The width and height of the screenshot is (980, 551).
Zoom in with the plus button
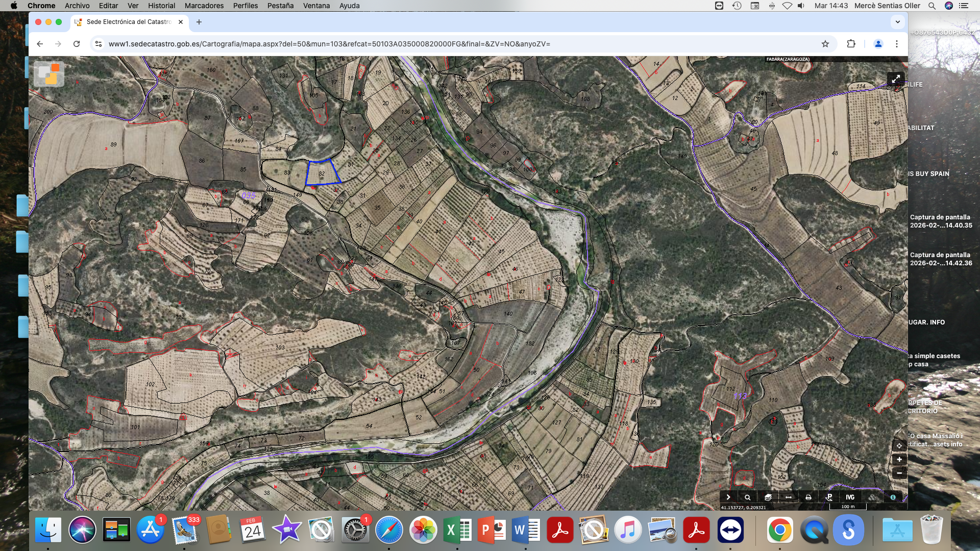pyautogui.click(x=899, y=460)
